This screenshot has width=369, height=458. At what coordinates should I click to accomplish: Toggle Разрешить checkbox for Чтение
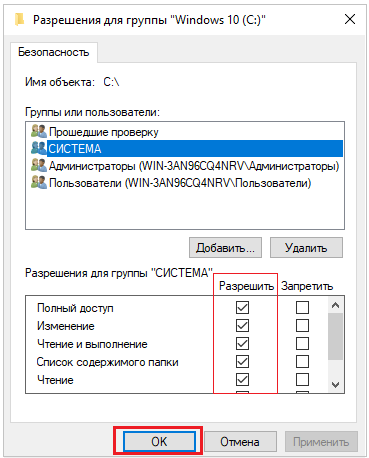click(242, 379)
